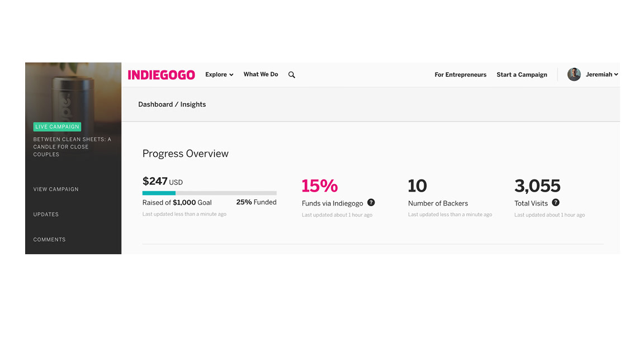The image size is (644, 362).
Task: Select View Campaign in sidebar
Action: pos(56,189)
